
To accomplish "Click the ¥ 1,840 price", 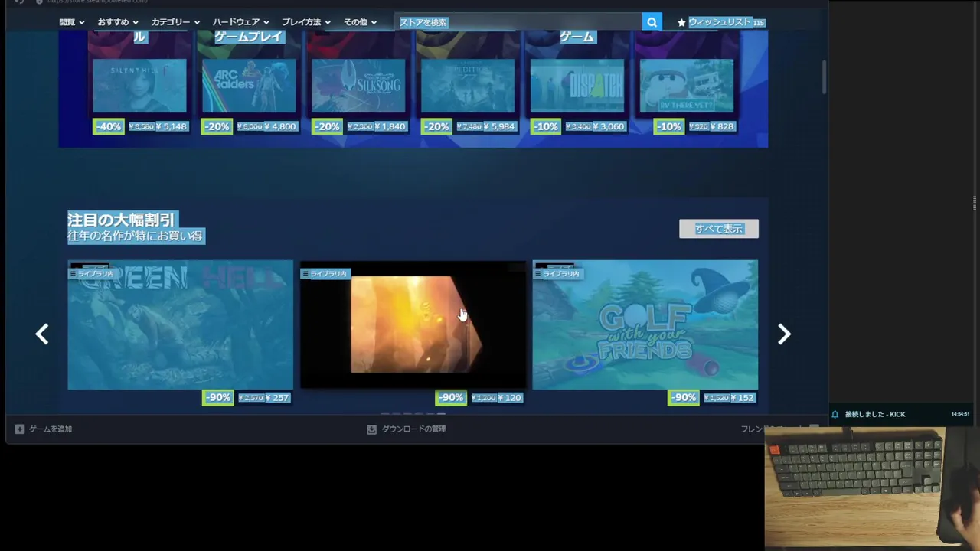I will click(390, 126).
